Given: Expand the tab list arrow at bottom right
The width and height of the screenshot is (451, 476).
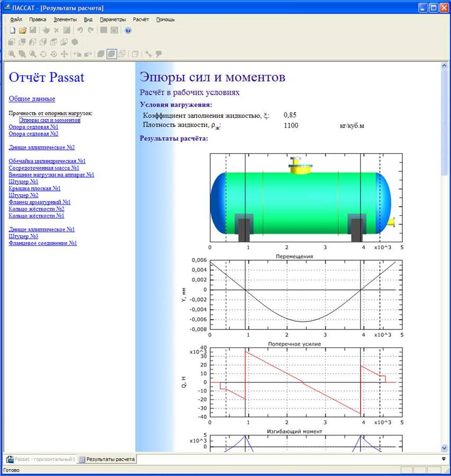Looking at the screenshot, I should point(444,459).
